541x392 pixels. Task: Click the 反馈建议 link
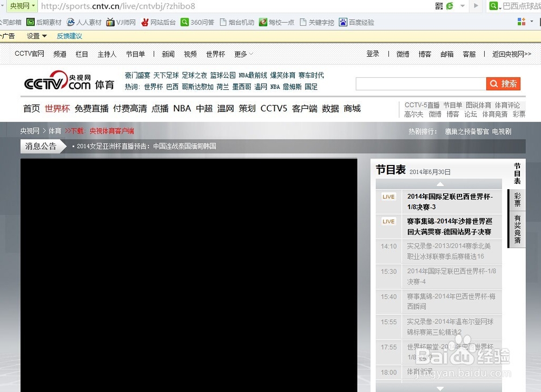[69, 36]
